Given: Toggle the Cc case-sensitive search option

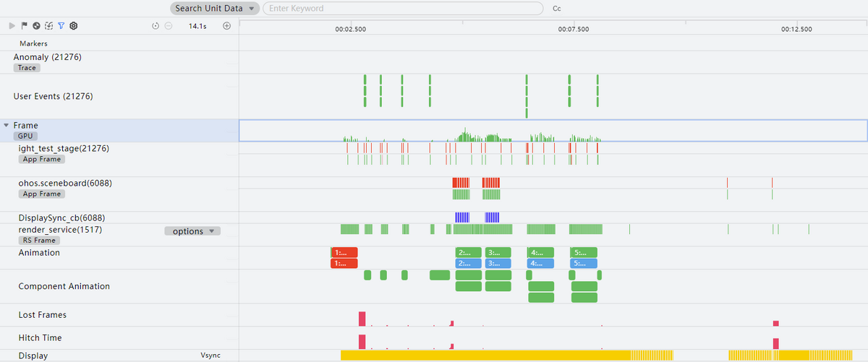Looking at the screenshot, I should (x=556, y=9).
